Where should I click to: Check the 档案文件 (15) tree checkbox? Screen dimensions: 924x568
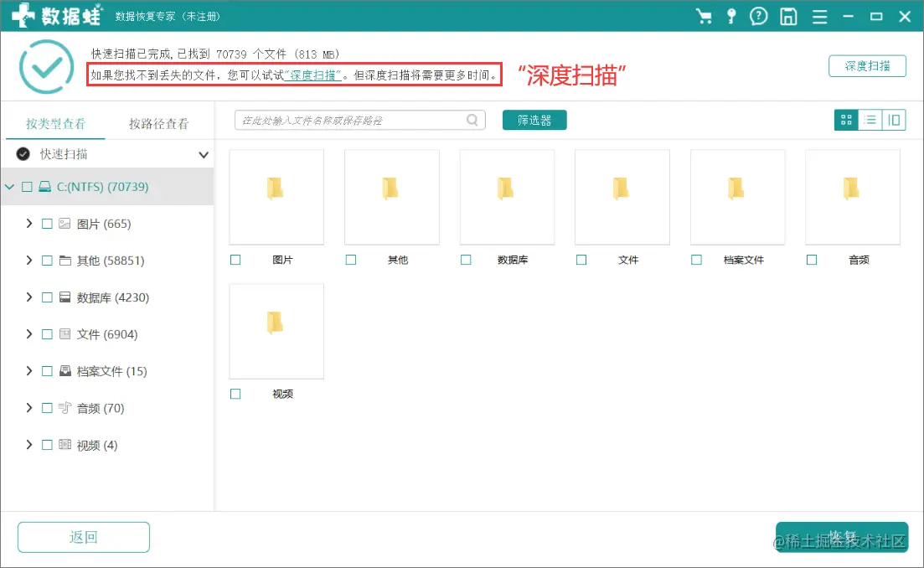(47, 371)
